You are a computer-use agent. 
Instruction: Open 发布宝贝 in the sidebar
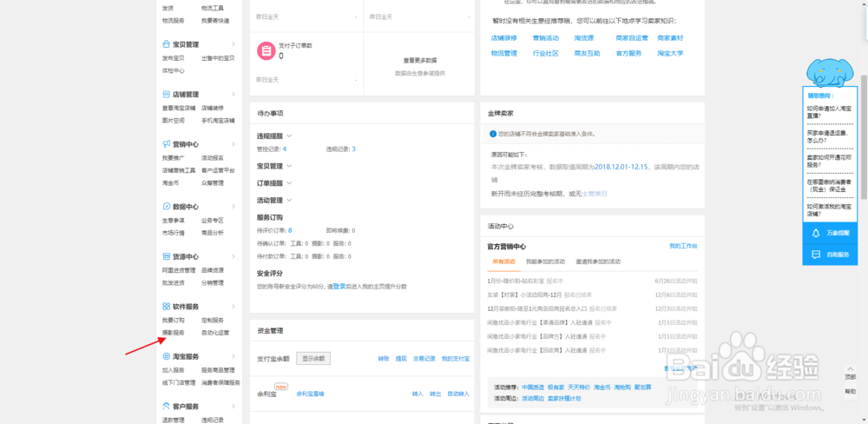[x=174, y=57]
